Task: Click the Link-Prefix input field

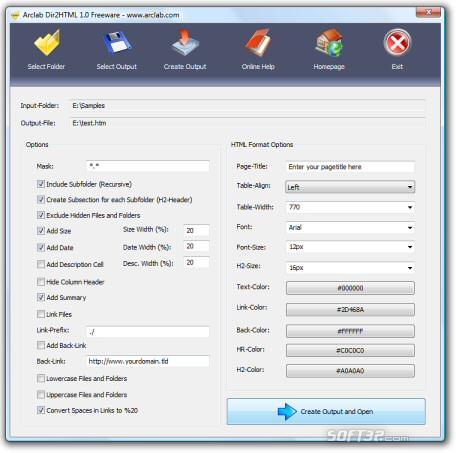Action: point(148,332)
